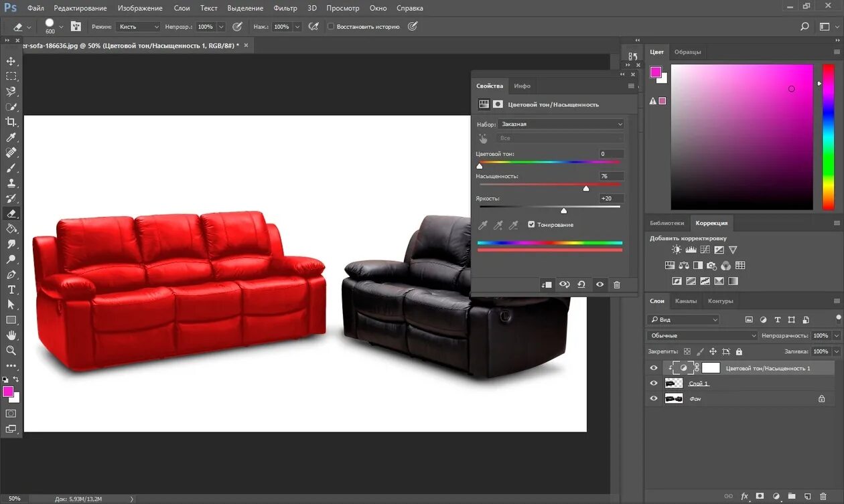844x504 pixels.
Task: Open the brush settings panel icon
Action: (x=76, y=27)
